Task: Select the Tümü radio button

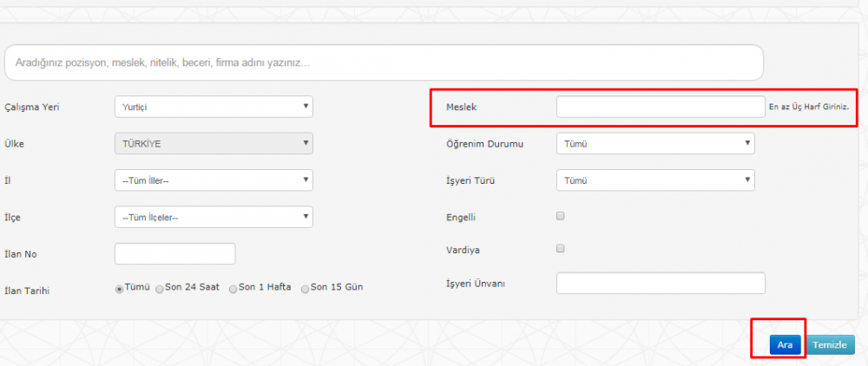Action: (119, 289)
